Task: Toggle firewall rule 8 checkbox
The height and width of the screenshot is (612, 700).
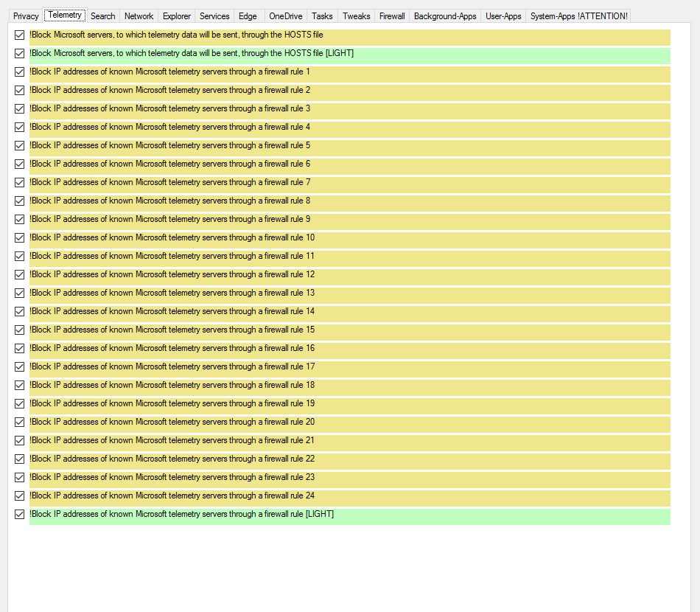Action: (19, 201)
